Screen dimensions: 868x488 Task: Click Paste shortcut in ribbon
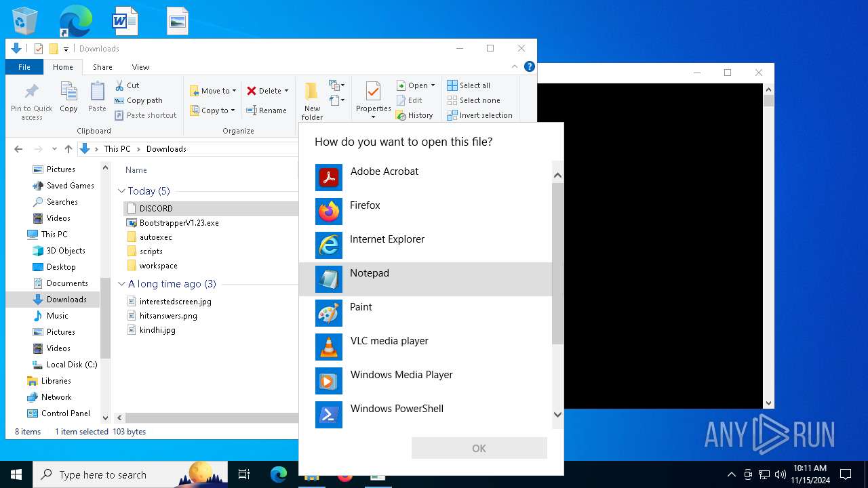click(x=146, y=115)
